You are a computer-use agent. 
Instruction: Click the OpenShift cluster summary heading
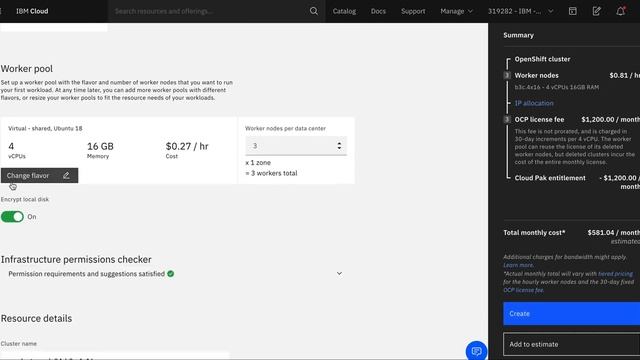coord(542,59)
